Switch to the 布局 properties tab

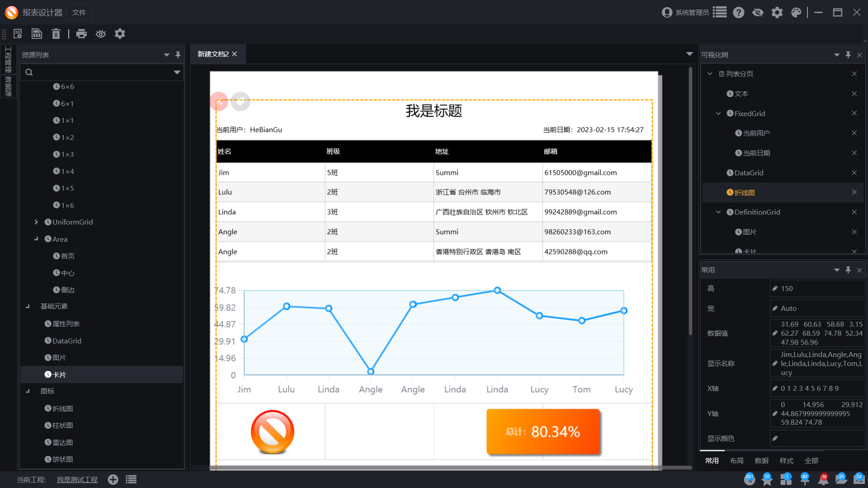click(736, 460)
